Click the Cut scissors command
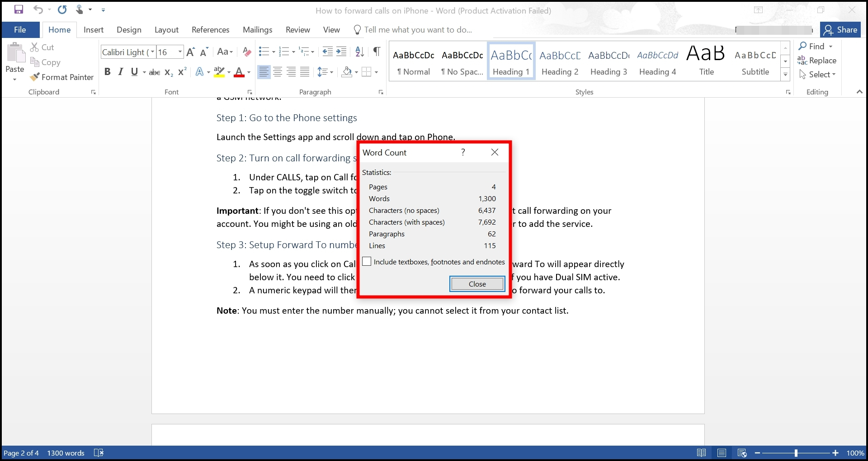868x461 pixels. point(42,47)
